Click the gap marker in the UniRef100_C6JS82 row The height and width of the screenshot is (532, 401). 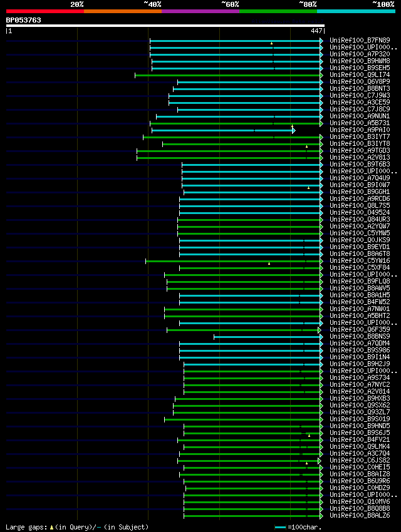306,463
